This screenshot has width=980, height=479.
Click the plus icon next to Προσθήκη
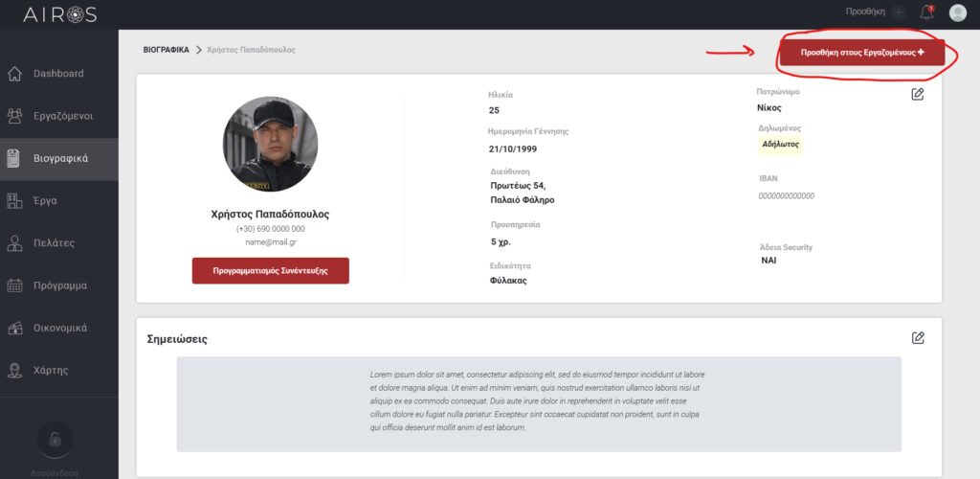click(898, 12)
